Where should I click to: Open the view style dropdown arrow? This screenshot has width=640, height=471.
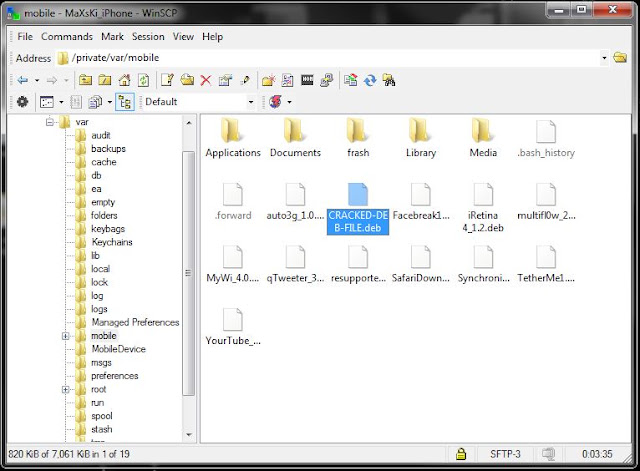61,102
